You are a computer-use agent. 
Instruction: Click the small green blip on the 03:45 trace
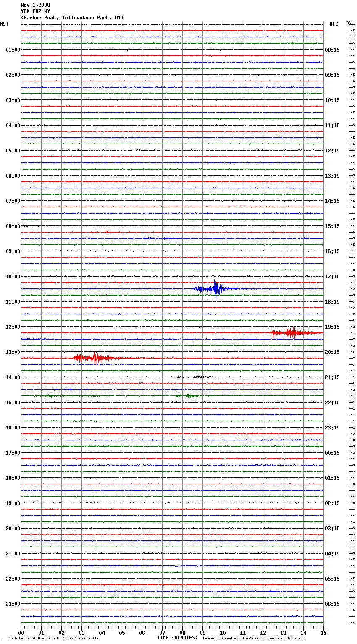click(x=220, y=119)
